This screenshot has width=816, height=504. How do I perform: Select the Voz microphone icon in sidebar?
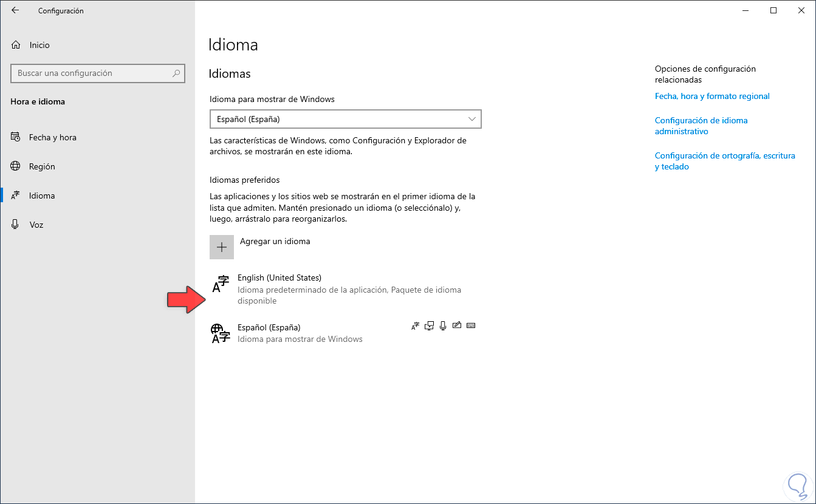click(x=16, y=225)
